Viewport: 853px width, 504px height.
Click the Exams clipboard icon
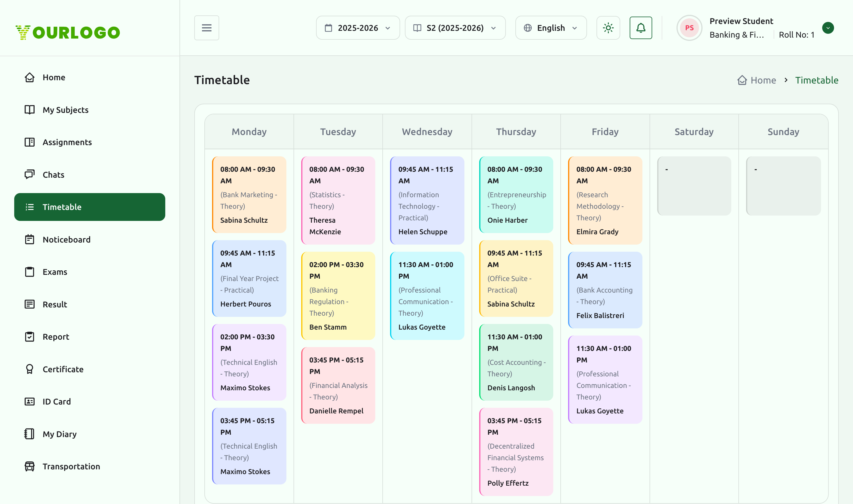[x=30, y=272]
